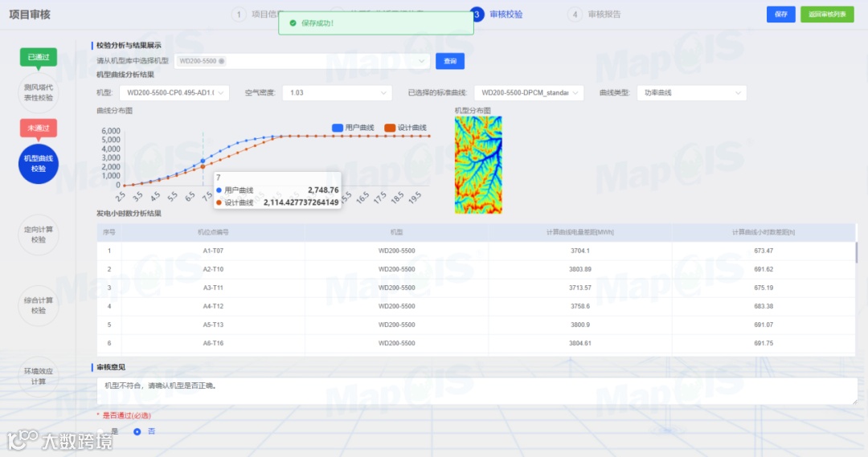
Task: Click the user curve data point at 7
Action: pyautogui.click(x=203, y=161)
